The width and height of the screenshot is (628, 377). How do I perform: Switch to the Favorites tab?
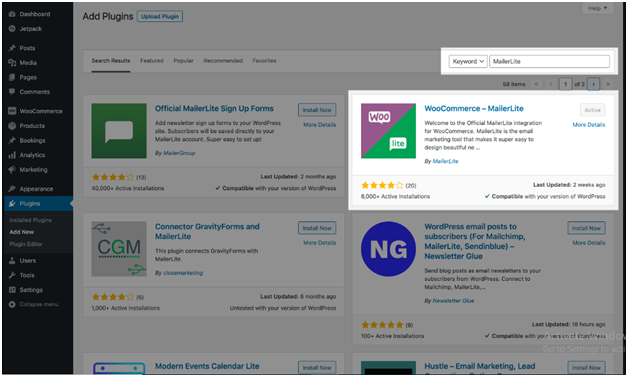[x=264, y=60]
